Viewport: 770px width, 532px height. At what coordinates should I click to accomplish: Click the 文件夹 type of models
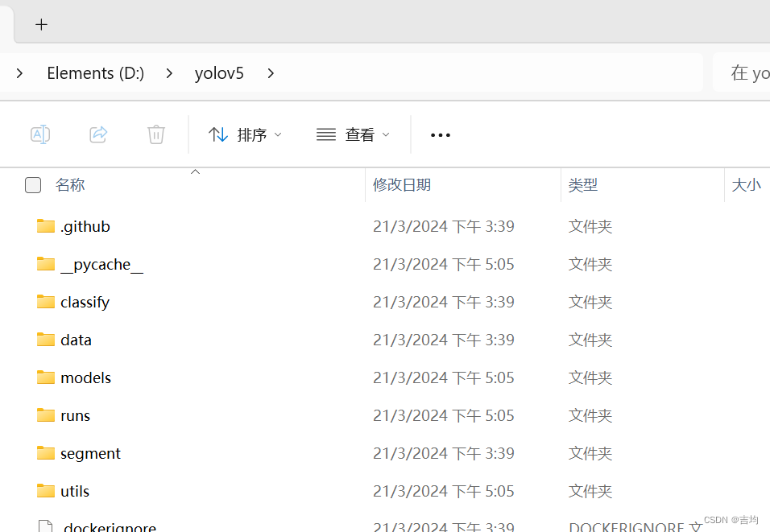point(590,377)
